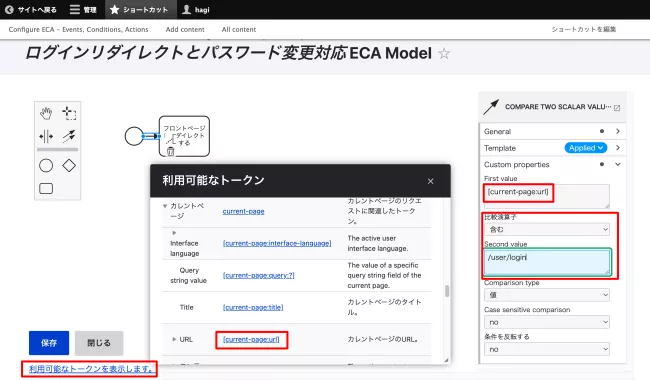Click the [current-page:query:?] token link
Image resolution: width=650 pixels, height=380 pixels.
[259, 275]
